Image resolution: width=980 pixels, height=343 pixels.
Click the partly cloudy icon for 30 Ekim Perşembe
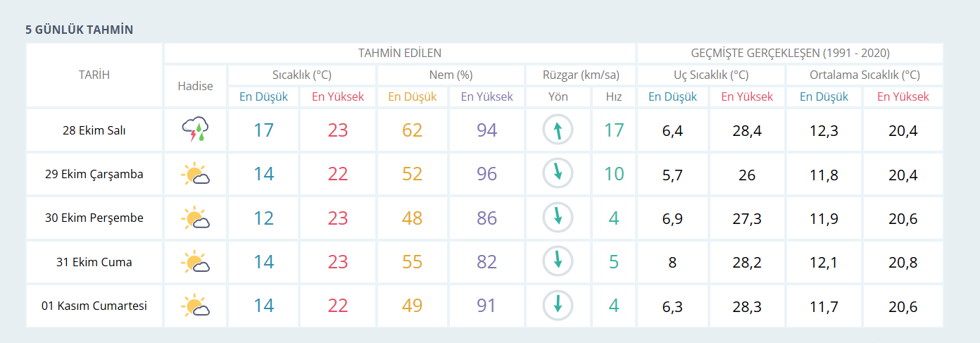(195, 218)
